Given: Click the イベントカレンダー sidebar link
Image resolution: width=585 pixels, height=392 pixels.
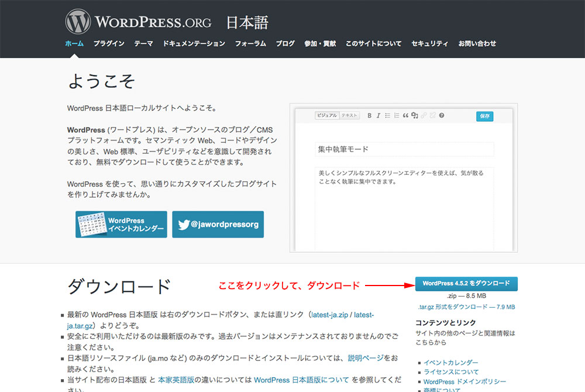Looking at the screenshot, I should coord(450,363).
